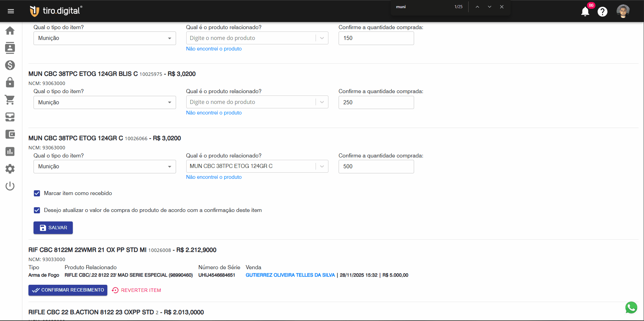
Task: Open the WhatsApp chat bubble
Action: tap(631, 307)
